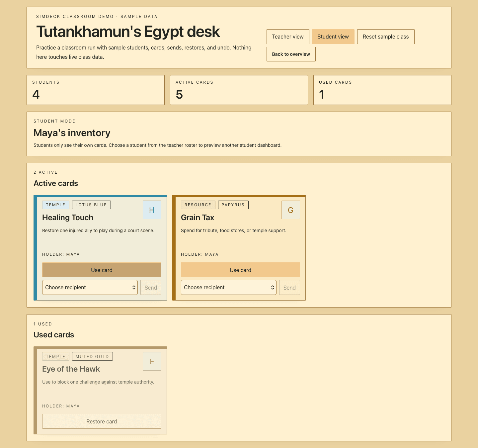
Task: Click the Used cards section heading
Action: (54, 335)
